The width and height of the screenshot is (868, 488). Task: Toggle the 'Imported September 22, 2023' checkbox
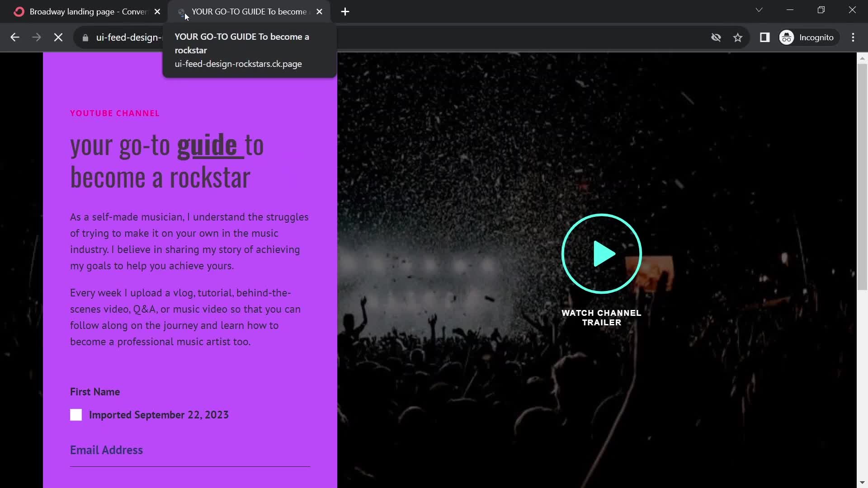pos(75,415)
